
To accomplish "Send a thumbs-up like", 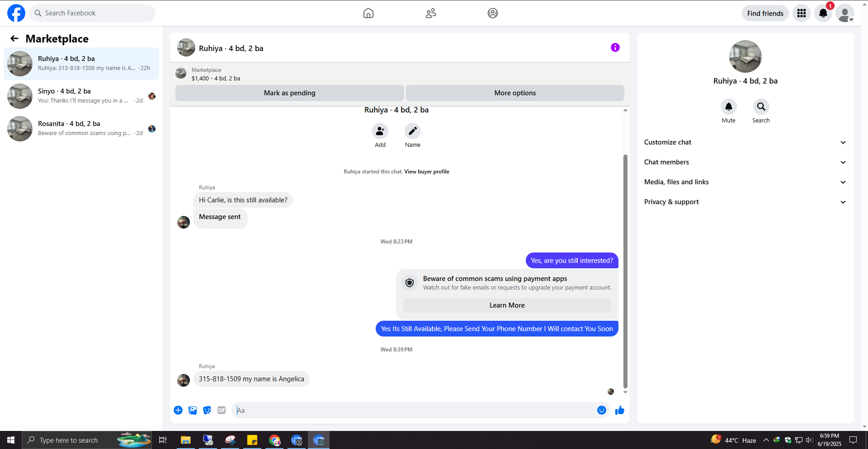I will (620, 410).
